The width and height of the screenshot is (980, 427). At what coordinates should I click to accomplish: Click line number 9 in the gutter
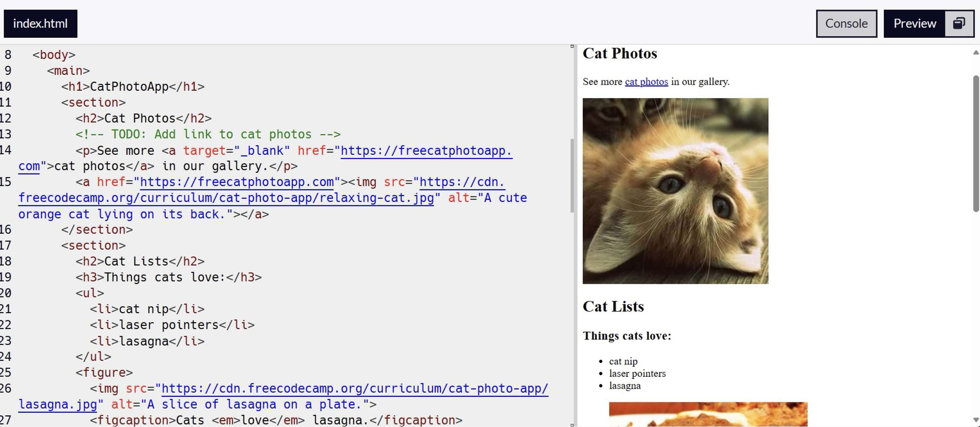(x=8, y=71)
